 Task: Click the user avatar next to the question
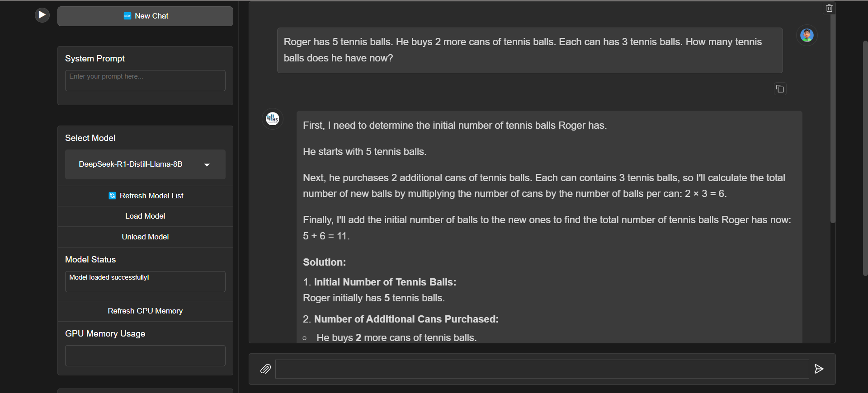(x=807, y=35)
